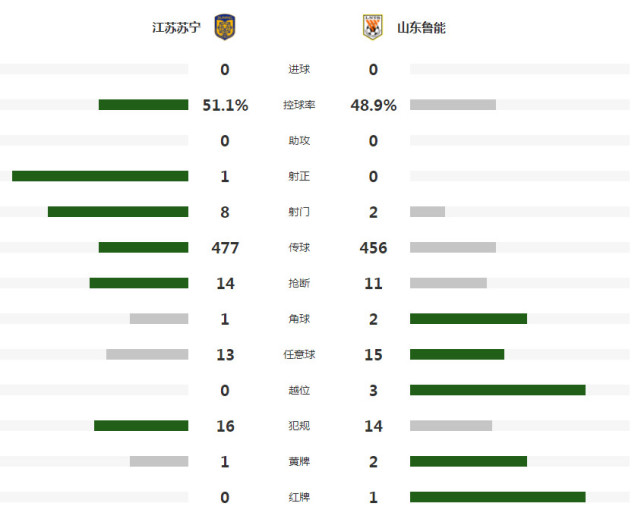Click the green 越位 offside bar for Shandong
This screenshot has height=519, width=641.
point(498,390)
